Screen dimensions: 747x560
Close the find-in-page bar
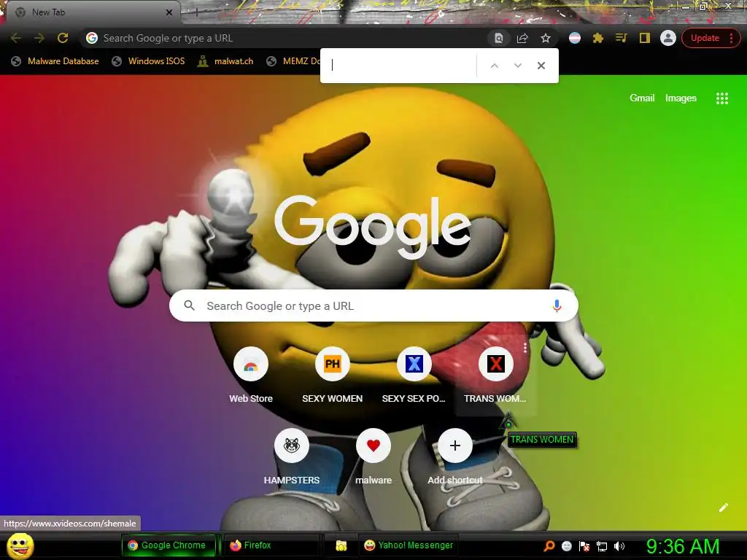coord(541,66)
